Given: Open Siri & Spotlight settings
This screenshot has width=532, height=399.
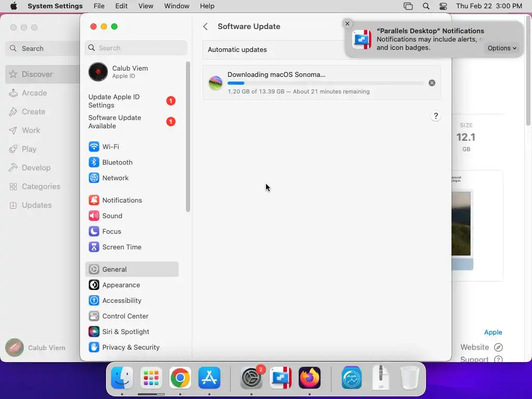Looking at the screenshot, I should coord(131,332).
